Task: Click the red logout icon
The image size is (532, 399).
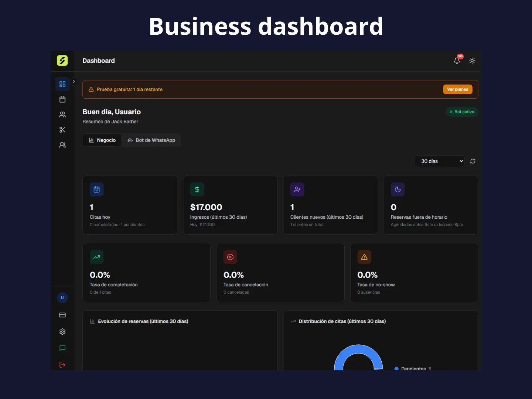Action: click(x=62, y=365)
